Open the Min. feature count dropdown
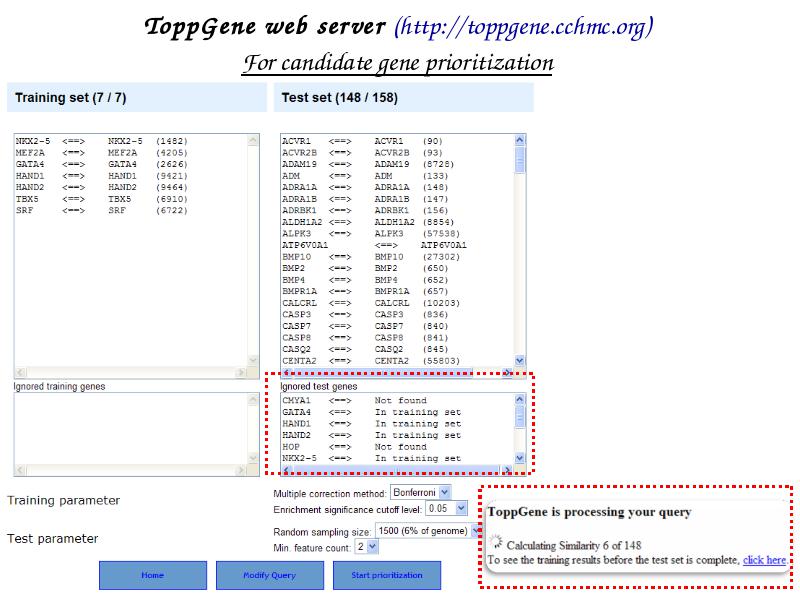 [367, 547]
